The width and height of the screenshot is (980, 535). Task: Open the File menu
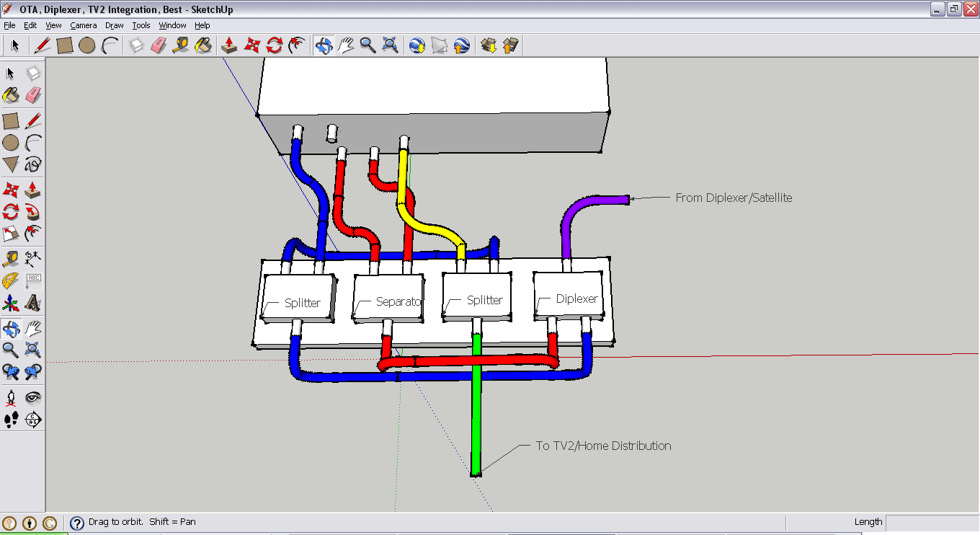9,25
